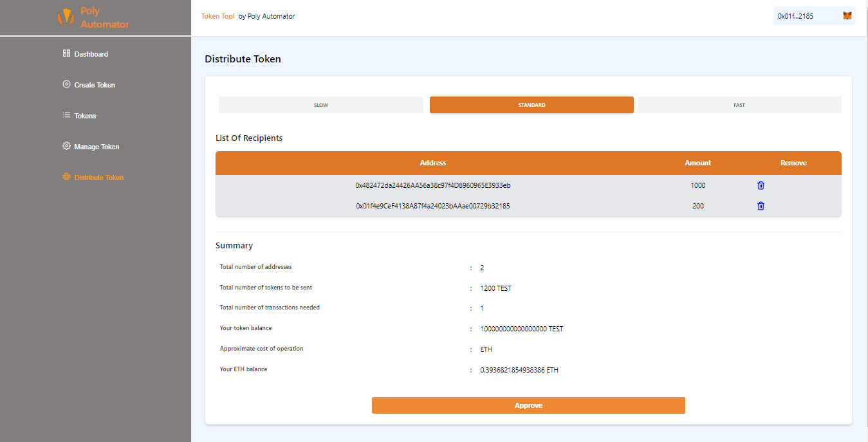Click the Approximate cost of operation label

point(261,349)
